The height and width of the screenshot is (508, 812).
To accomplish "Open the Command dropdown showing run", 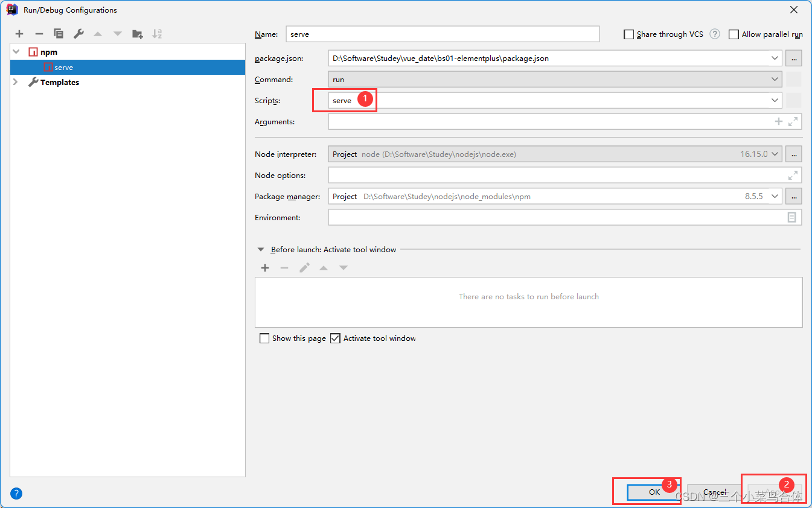I will tap(775, 80).
